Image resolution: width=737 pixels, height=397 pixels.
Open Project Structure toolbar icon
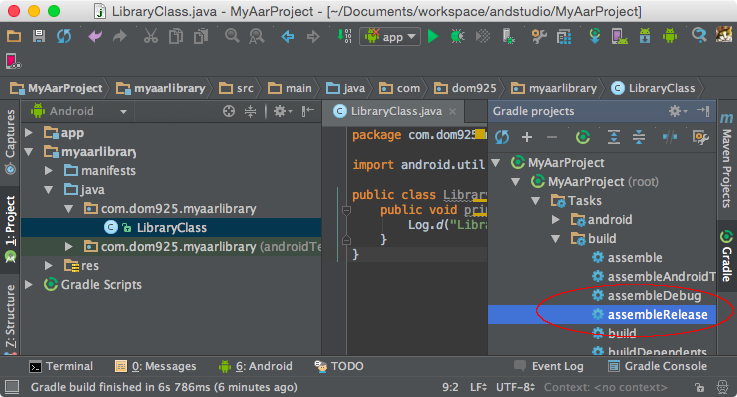(x=564, y=36)
